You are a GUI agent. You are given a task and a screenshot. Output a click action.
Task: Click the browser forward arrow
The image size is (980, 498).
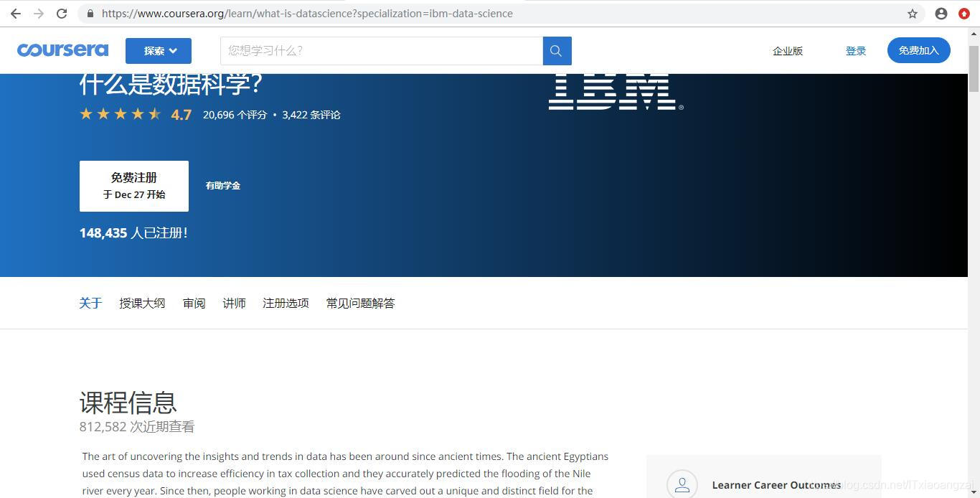coord(39,14)
